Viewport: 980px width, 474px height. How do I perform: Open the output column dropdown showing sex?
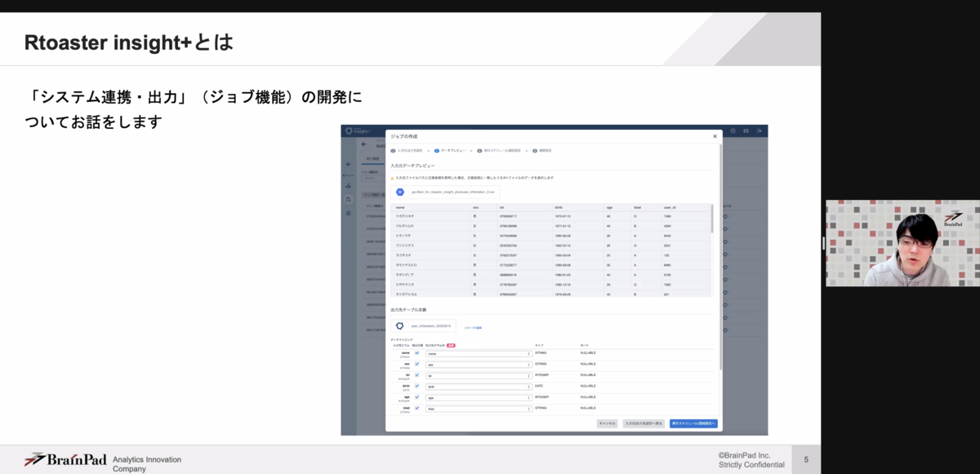pyautogui.click(x=479, y=365)
